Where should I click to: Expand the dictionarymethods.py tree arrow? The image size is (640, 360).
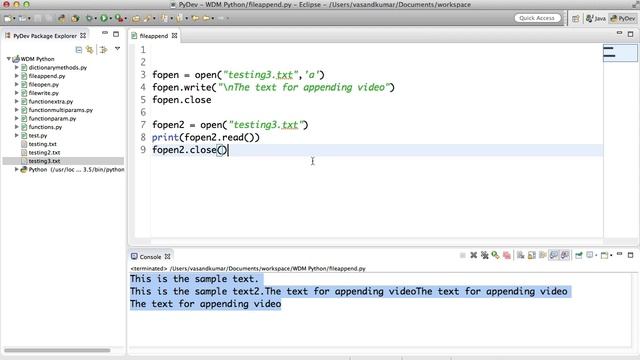point(17,67)
